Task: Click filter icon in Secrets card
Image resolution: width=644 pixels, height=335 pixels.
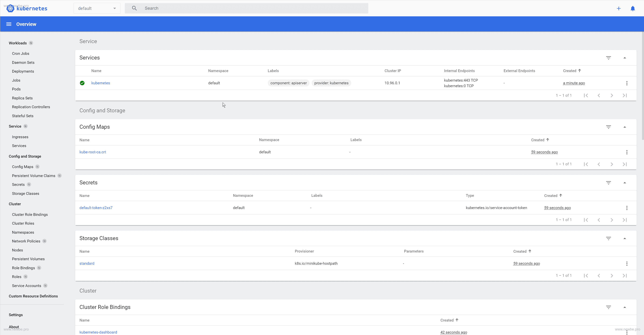Action: coord(608,183)
